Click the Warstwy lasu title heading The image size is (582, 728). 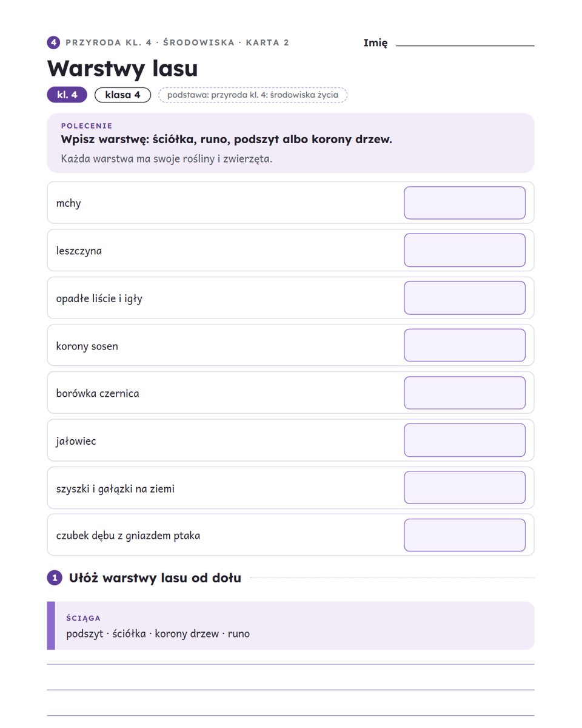point(122,68)
